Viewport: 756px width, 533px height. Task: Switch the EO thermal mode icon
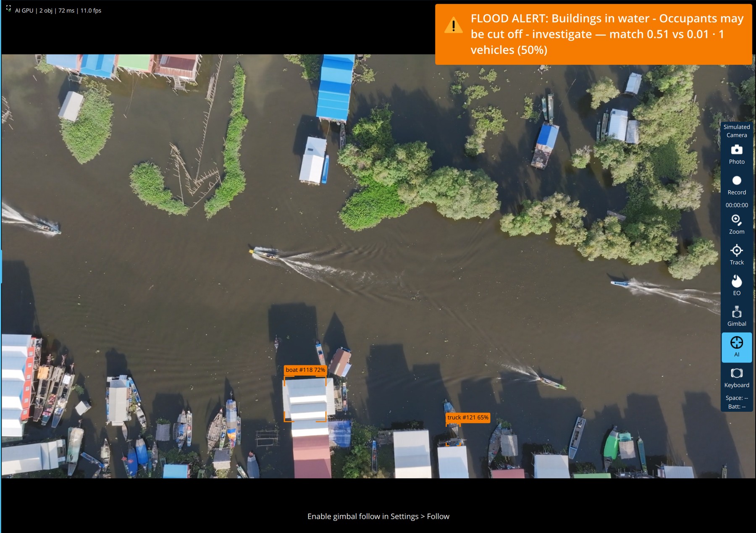pyautogui.click(x=737, y=286)
